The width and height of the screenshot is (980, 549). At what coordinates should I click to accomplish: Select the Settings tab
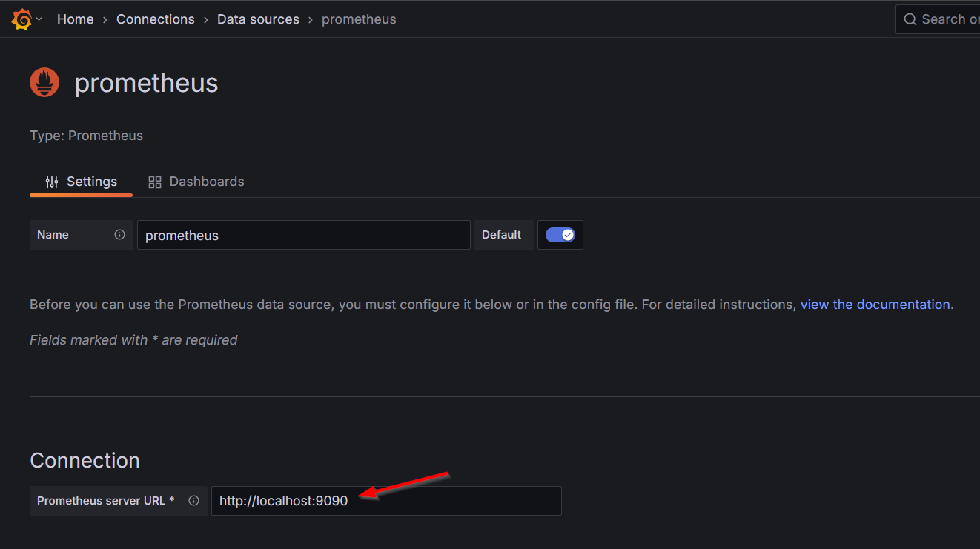(92, 181)
